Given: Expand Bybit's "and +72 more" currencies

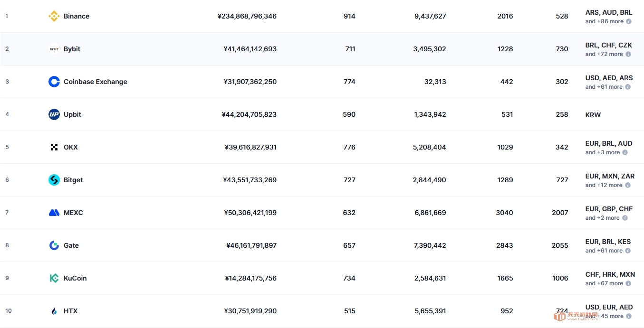Looking at the screenshot, I should [x=604, y=54].
